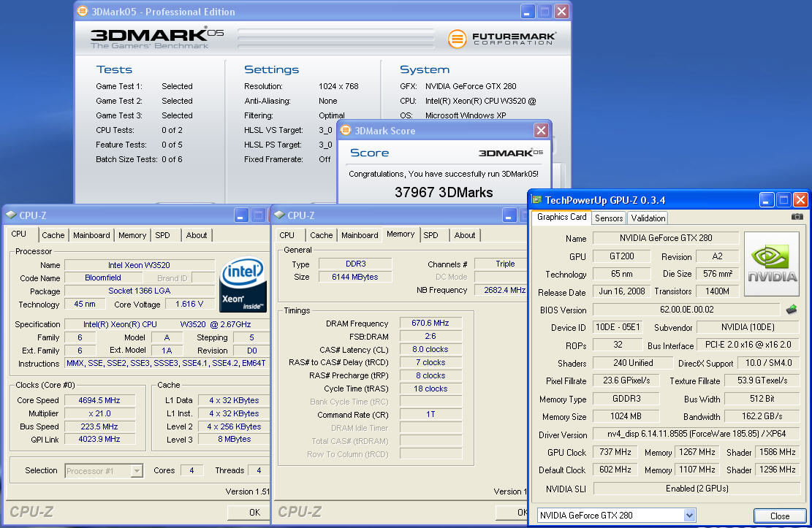Click the Bus Speed 223.5 MHz value
The width and height of the screenshot is (812, 528).
(99, 426)
